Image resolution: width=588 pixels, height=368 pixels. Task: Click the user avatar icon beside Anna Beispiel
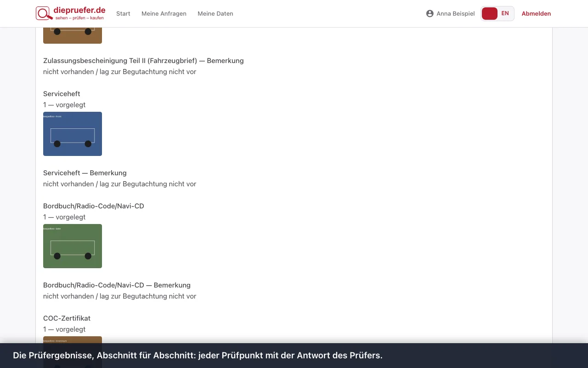(x=430, y=14)
